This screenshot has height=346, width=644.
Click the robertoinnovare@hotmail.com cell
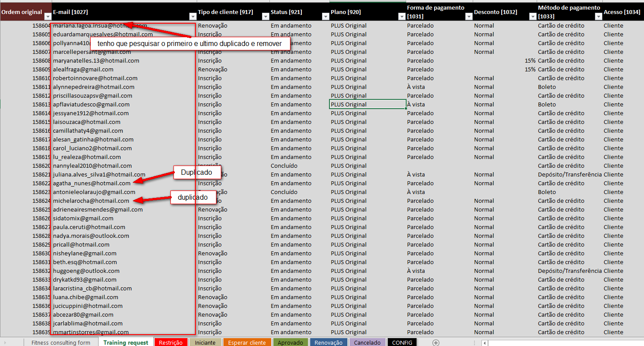coord(124,78)
